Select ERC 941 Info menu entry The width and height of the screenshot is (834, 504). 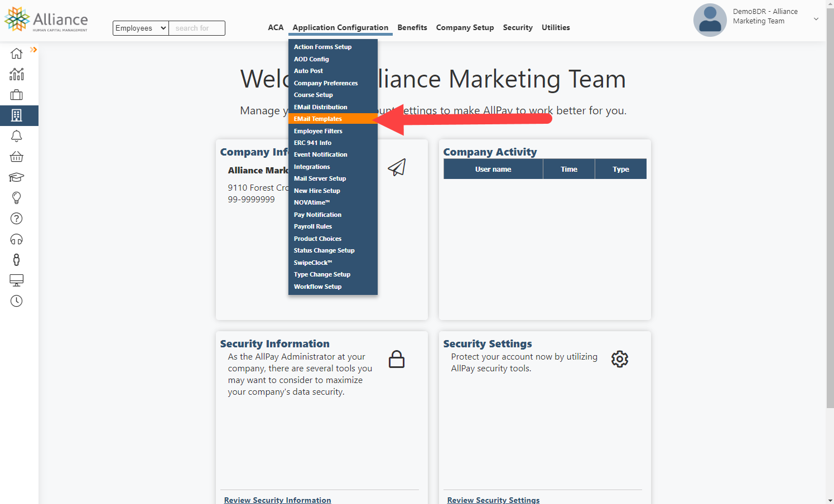coord(333,143)
